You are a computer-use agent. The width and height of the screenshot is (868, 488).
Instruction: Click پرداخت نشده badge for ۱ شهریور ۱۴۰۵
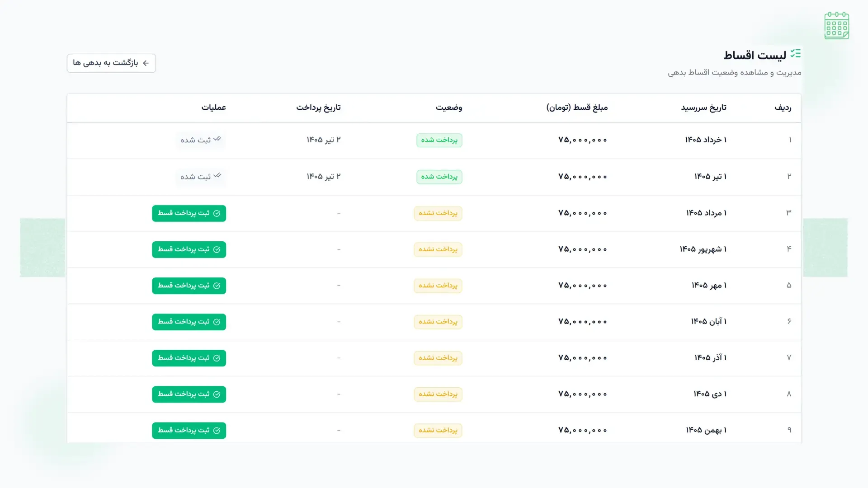tap(438, 249)
